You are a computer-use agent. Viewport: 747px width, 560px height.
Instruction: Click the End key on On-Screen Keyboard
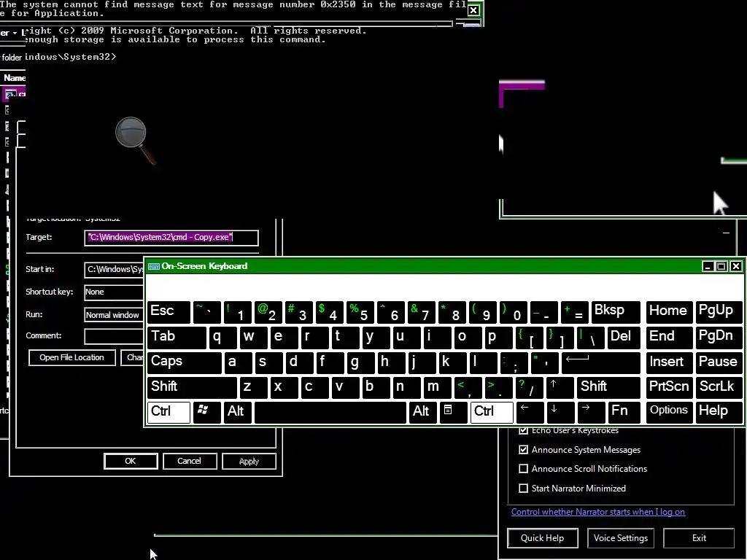click(670, 337)
